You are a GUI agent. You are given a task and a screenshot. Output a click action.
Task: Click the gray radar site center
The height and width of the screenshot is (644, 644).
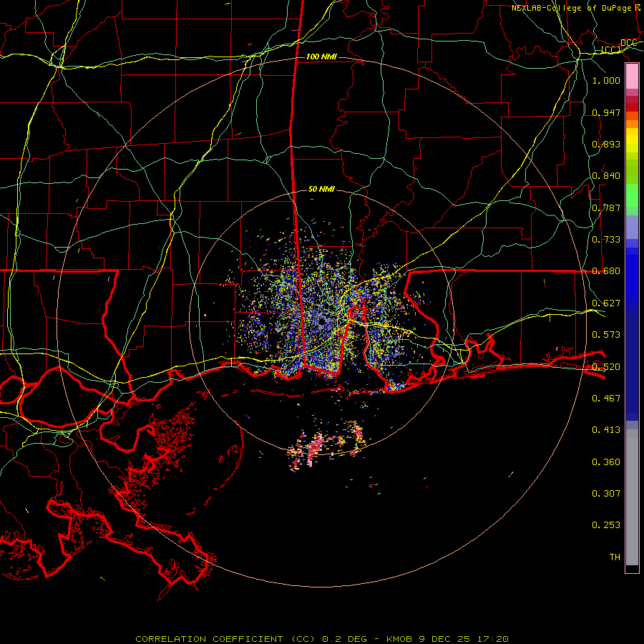pyautogui.click(x=321, y=321)
